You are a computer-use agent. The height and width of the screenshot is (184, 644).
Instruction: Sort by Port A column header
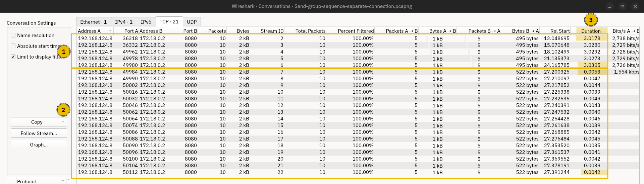tap(126, 31)
